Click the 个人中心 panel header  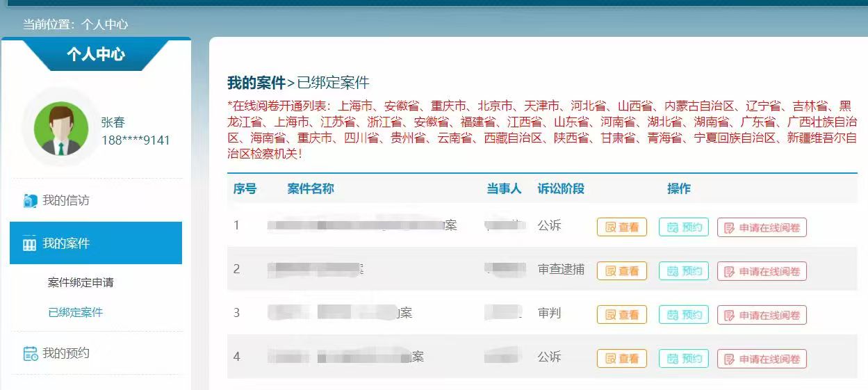[x=96, y=54]
